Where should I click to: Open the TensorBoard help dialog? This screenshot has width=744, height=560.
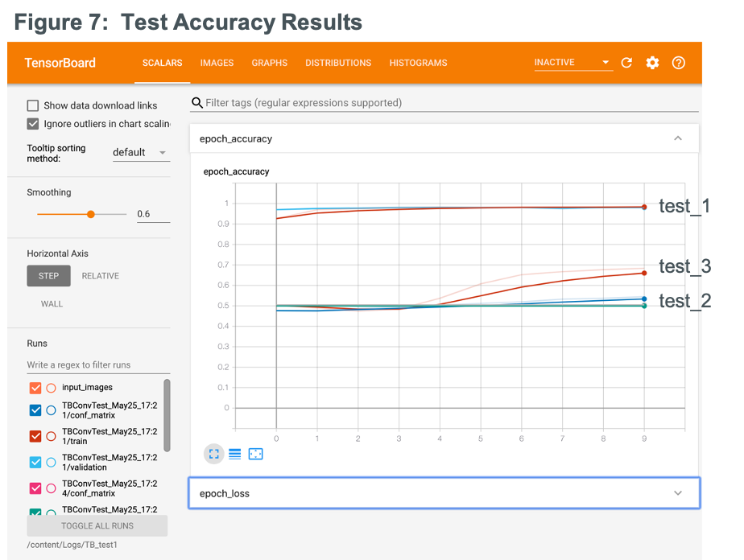click(x=678, y=62)
